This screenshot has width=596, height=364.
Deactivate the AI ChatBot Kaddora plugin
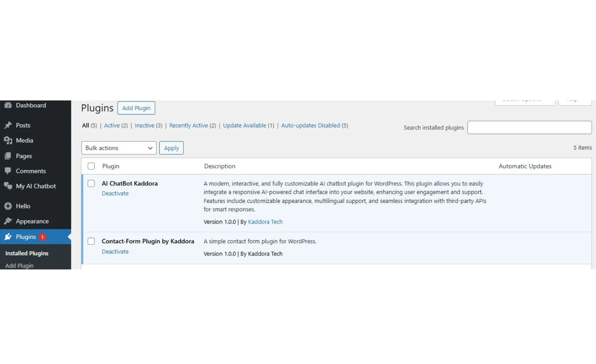click(x=115, y=193)
